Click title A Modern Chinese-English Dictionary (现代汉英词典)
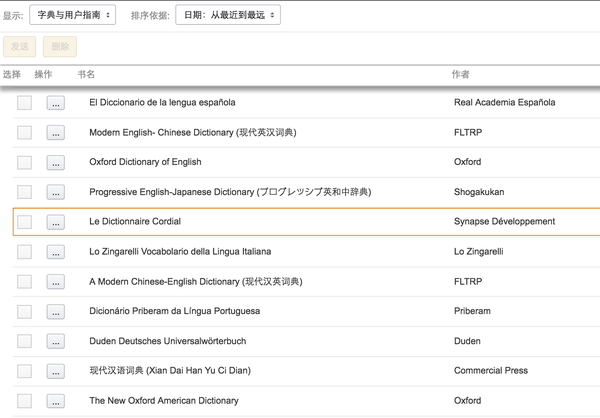The image size is (600, 418). (x=196, y=282)
